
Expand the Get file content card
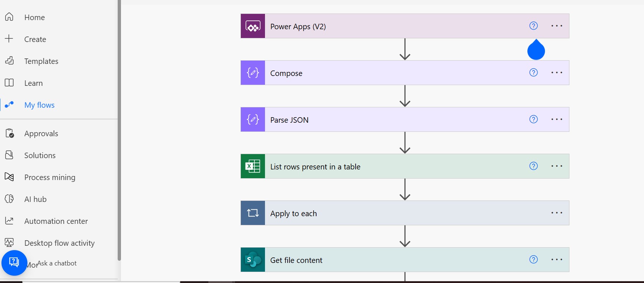(x=405, y=260)
